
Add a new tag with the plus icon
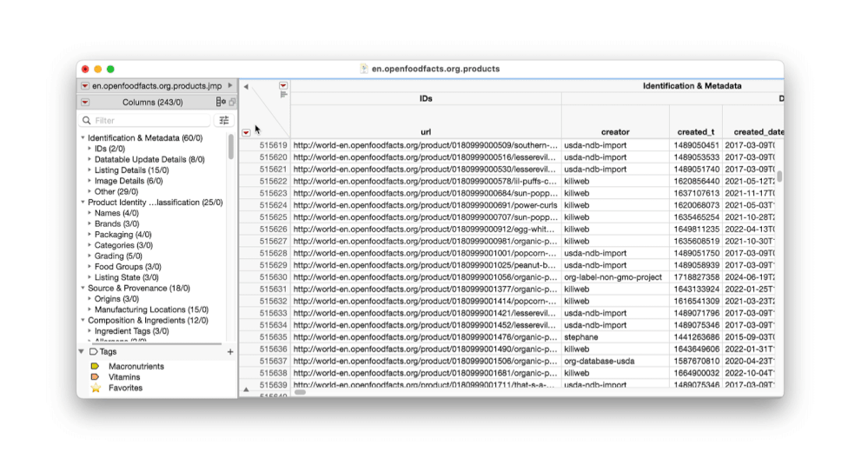230,352
